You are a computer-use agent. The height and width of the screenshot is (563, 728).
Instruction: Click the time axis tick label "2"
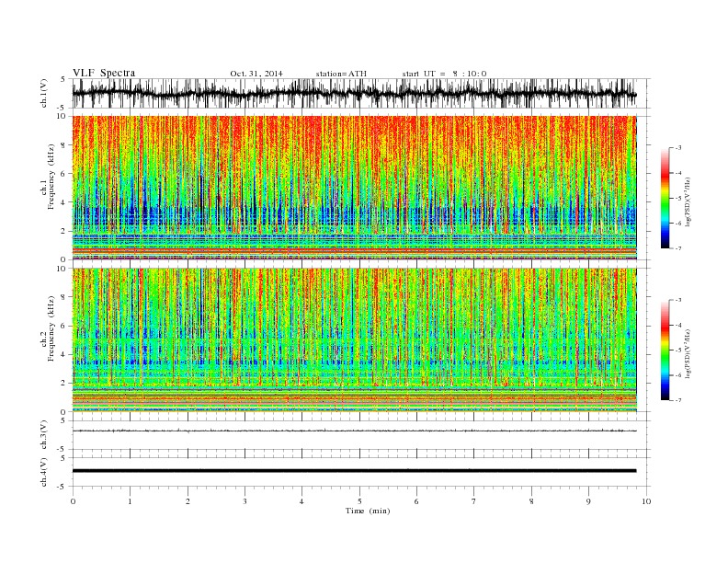click(x=188, y=501)
